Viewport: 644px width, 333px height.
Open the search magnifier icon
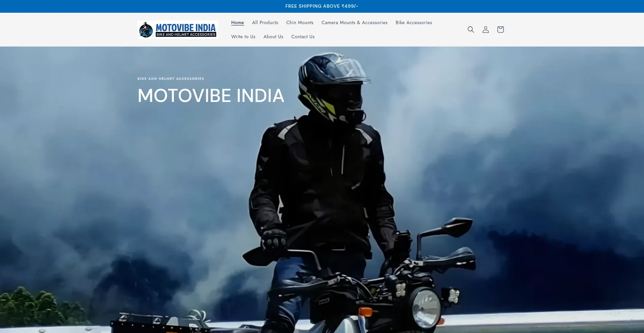(x=471, y=30)
